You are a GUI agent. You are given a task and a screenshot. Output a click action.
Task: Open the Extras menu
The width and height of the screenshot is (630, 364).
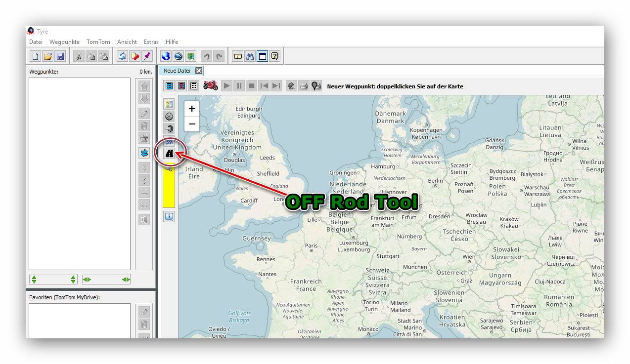click(x=151, y=42)
